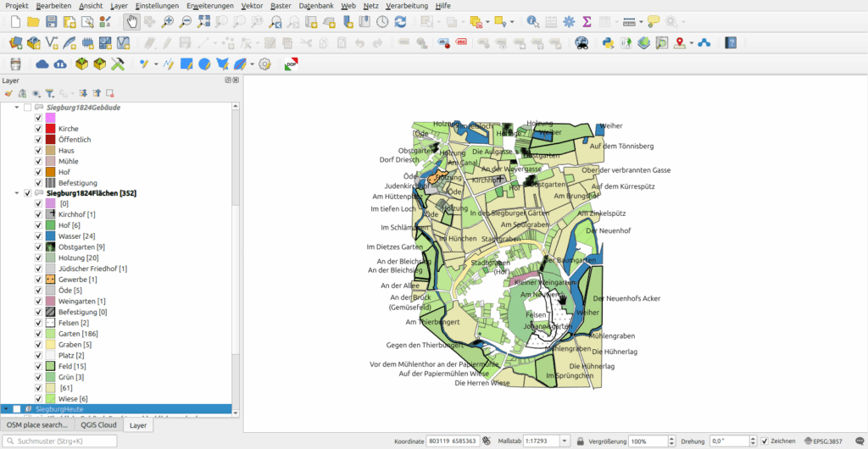Open statistical summary sigma icon
The image size is (868, 449).
pos(587,22)
